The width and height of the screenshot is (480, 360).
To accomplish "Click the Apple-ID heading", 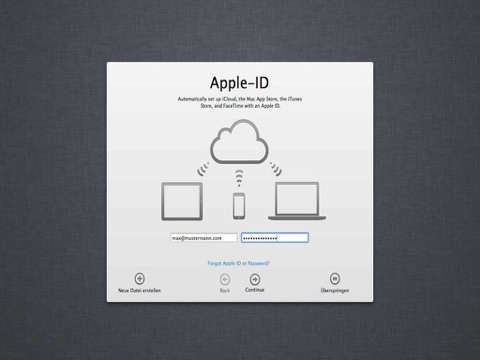I will pos(239,83).
